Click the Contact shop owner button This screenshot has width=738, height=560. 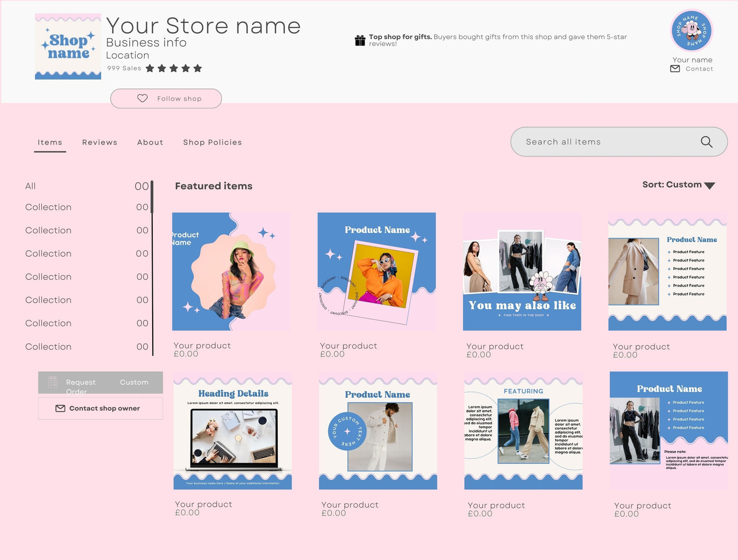pyautogui.click(x=100, y=408)
